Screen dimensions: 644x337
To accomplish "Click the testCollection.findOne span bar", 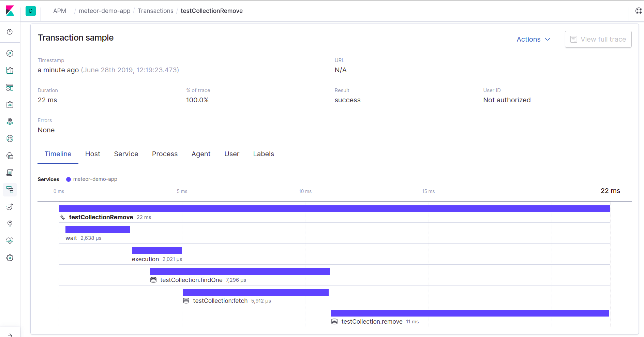I will pyautogui.click(x=240, y=272).
